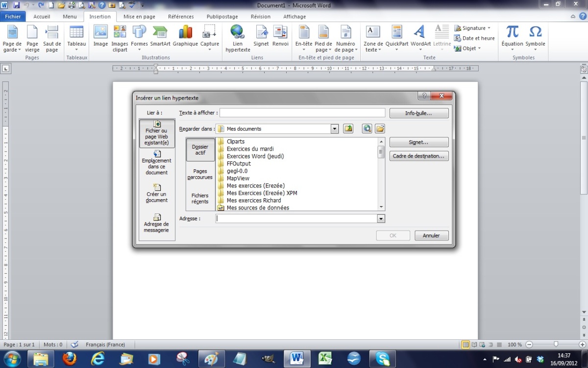Switch to Mise en page tab

click(x=139, y=16)
